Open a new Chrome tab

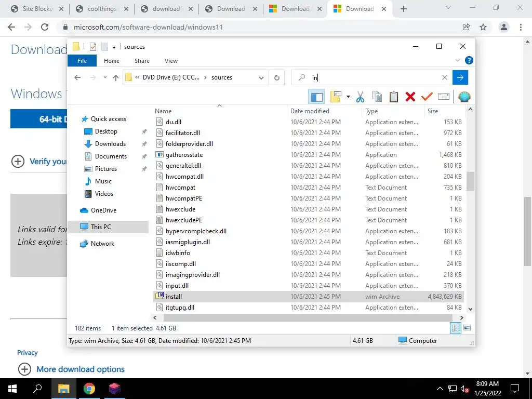pyautogui.click(x=403, y=9)
